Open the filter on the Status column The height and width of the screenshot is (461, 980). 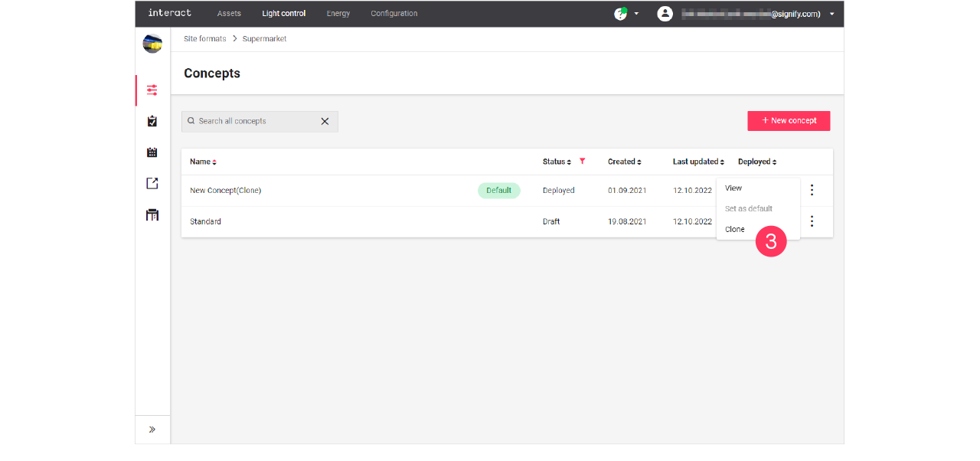(583, 161)
